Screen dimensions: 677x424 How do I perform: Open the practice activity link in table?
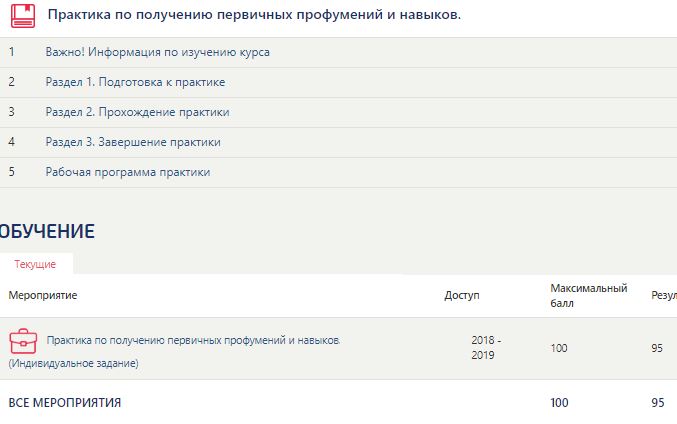point(193,341)
